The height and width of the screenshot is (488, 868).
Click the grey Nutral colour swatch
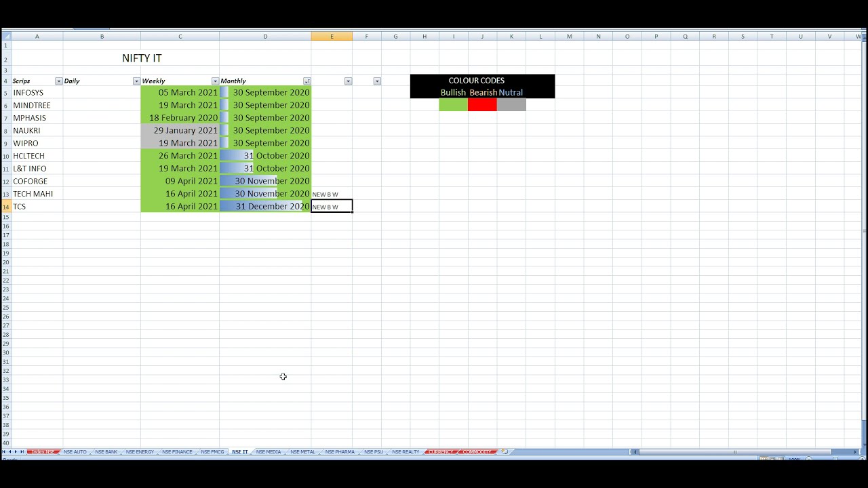(511, 105)
